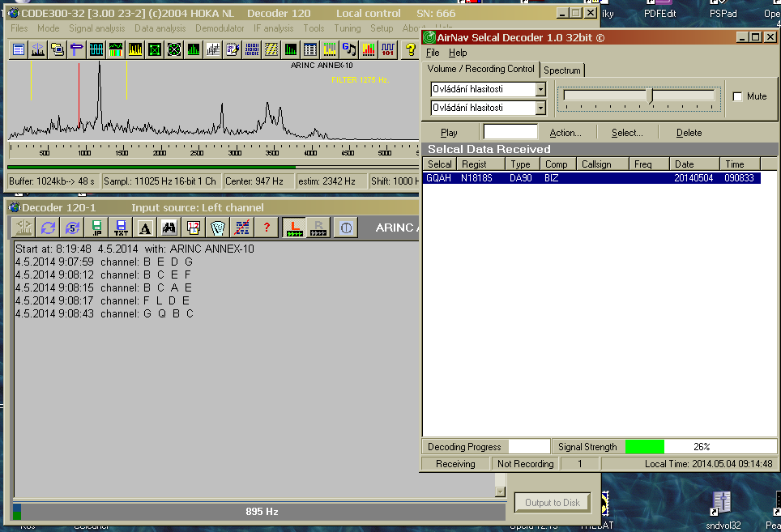
Task: Click the 101 pulse waveform icon
Action: point(387,49)
